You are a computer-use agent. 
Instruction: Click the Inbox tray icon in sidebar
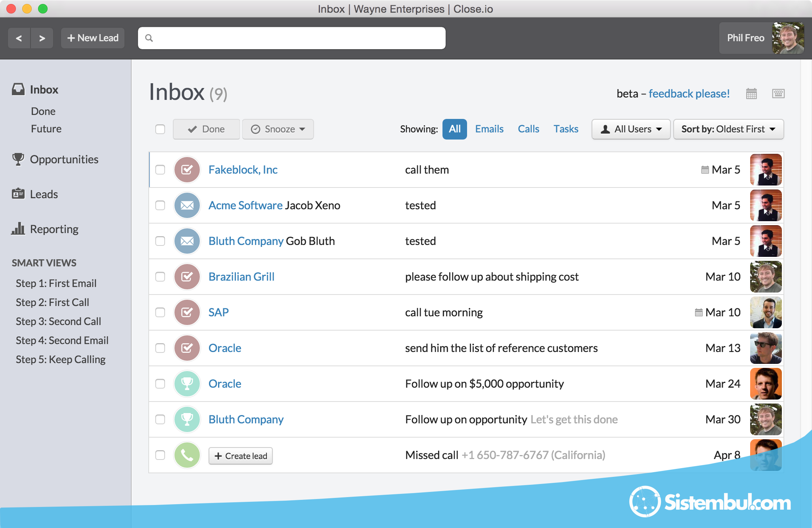point(18,89)
